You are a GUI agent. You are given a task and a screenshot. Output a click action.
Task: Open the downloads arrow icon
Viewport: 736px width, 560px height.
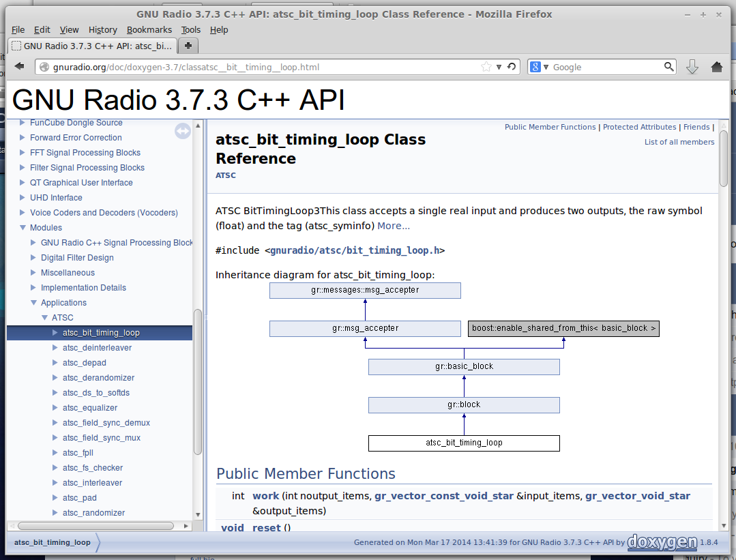692,67
